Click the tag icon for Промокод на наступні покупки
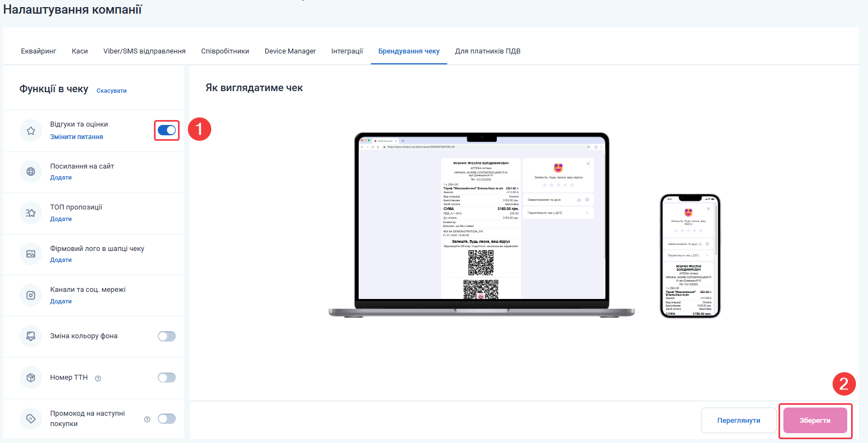 point(31,418)
